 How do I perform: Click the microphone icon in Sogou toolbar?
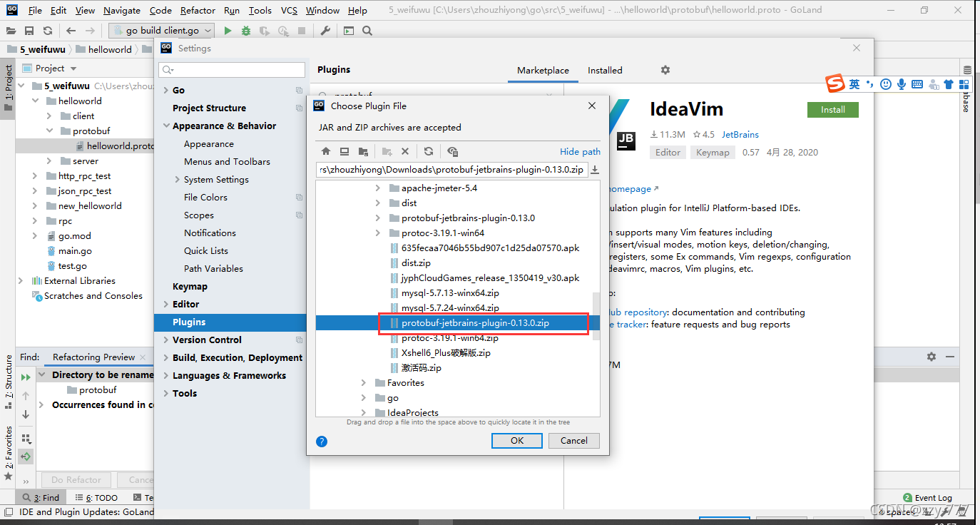[x=902, y=84]
